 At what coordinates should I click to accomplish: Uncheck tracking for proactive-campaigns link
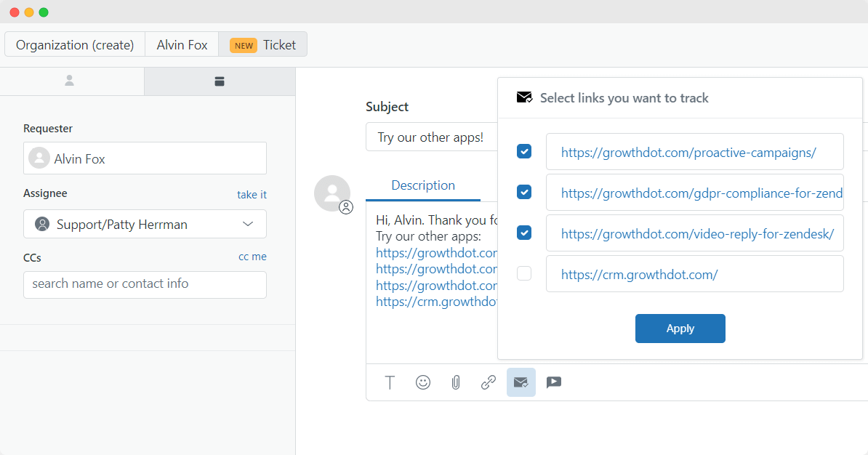[524, 151]
